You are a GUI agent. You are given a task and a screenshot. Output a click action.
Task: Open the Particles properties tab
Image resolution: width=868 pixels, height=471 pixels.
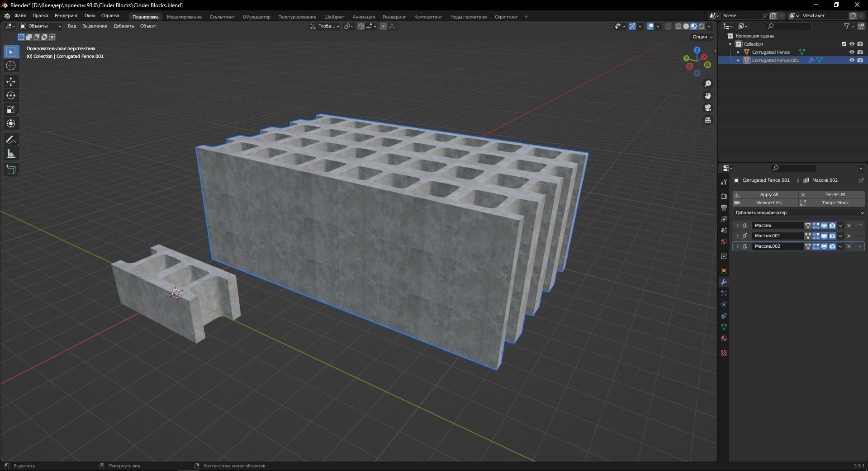click(724, 293)
